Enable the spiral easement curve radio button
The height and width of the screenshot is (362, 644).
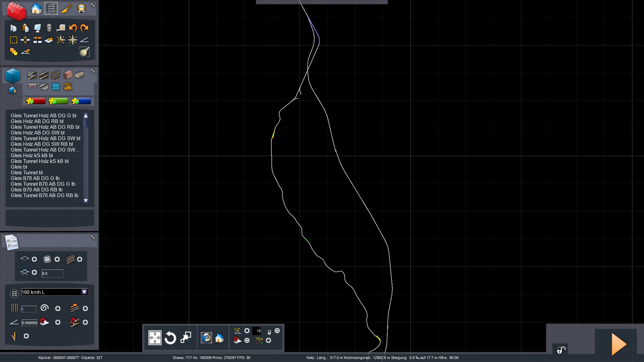pos(58,308)
